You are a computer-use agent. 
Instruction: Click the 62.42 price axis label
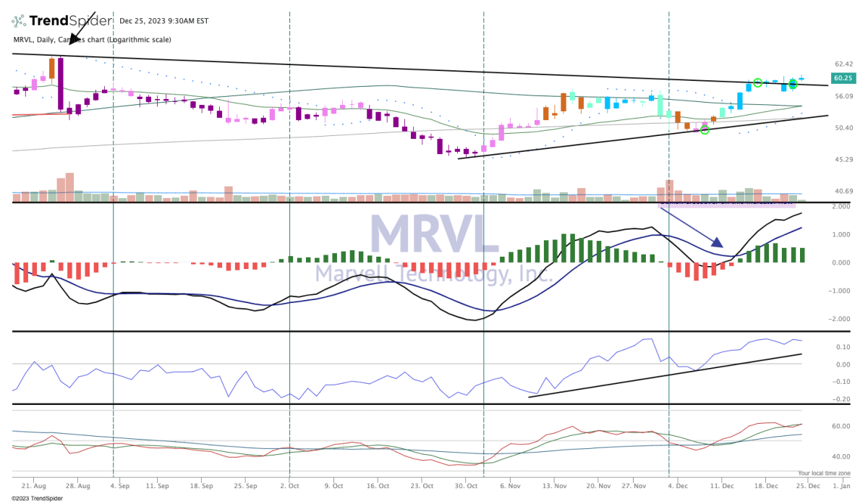click(x=843, y=64)
